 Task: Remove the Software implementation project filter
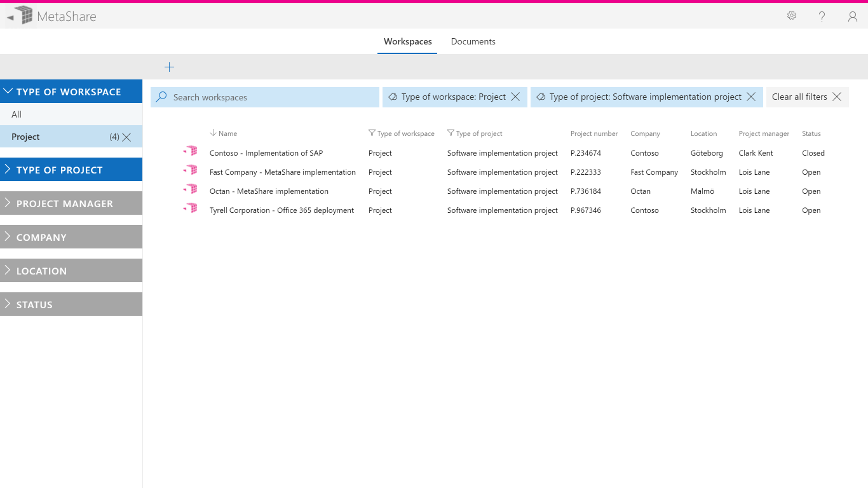point(751,97)
